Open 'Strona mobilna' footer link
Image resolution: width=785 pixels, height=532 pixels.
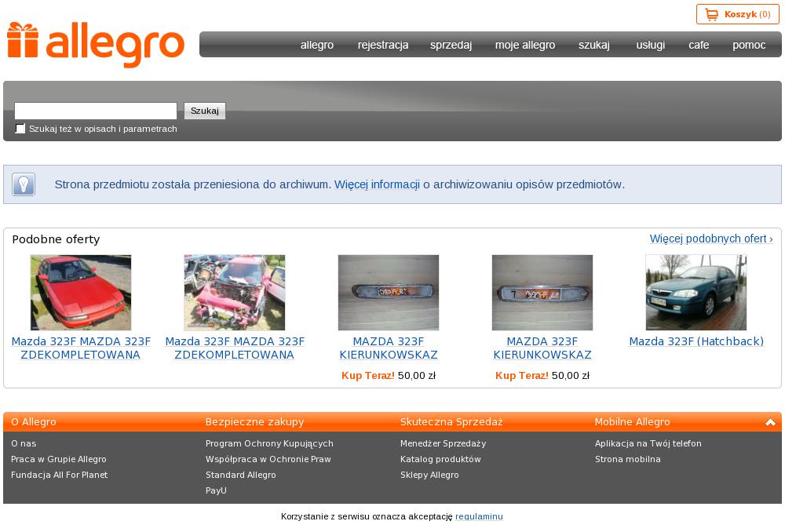pyautogui.click(x=628, y=459)
